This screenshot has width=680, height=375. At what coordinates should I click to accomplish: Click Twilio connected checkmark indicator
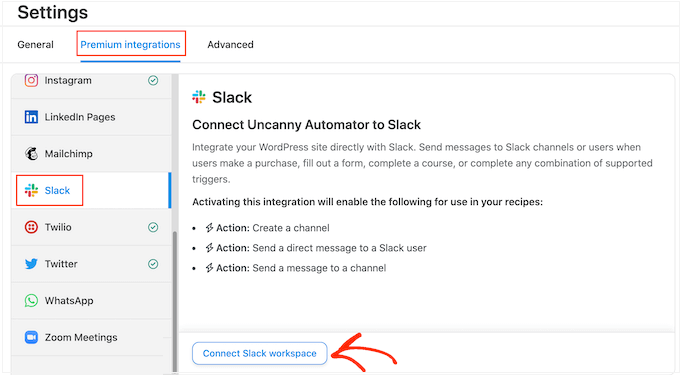(x=153, y=227)
